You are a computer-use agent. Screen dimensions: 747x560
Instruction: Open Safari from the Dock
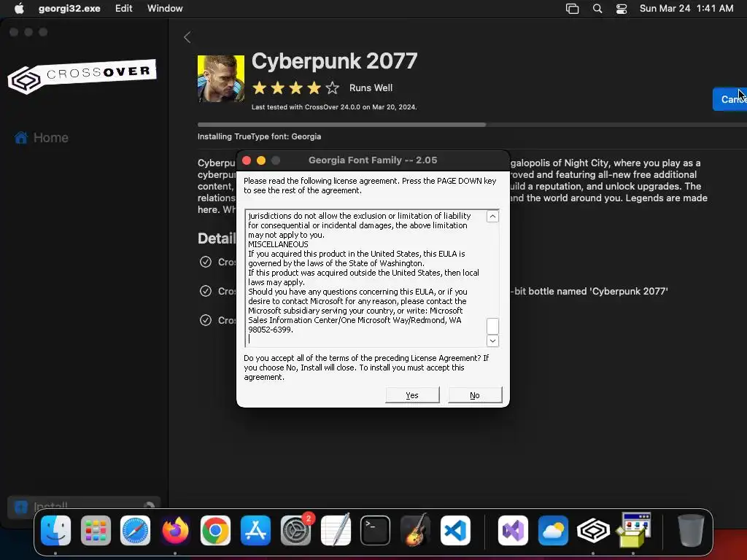tap(135, 531)
